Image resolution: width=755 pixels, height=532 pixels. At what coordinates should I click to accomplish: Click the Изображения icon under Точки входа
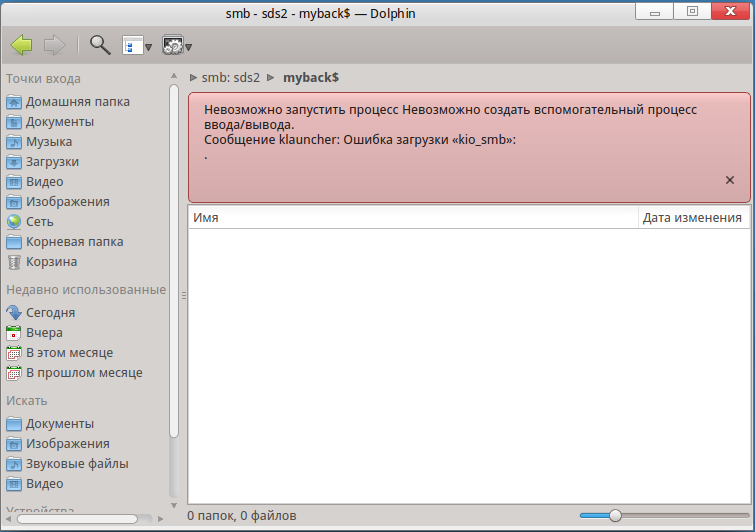(x=14, y=202)
